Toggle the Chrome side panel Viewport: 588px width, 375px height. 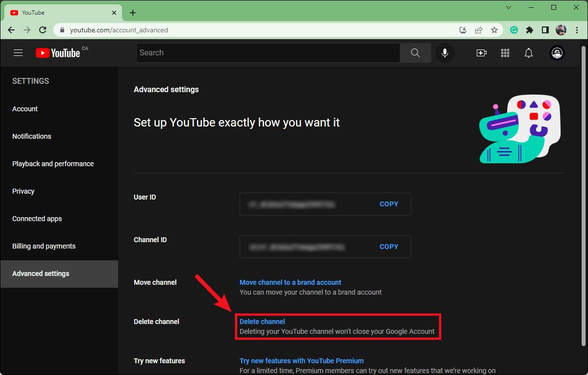pos(545,30)
